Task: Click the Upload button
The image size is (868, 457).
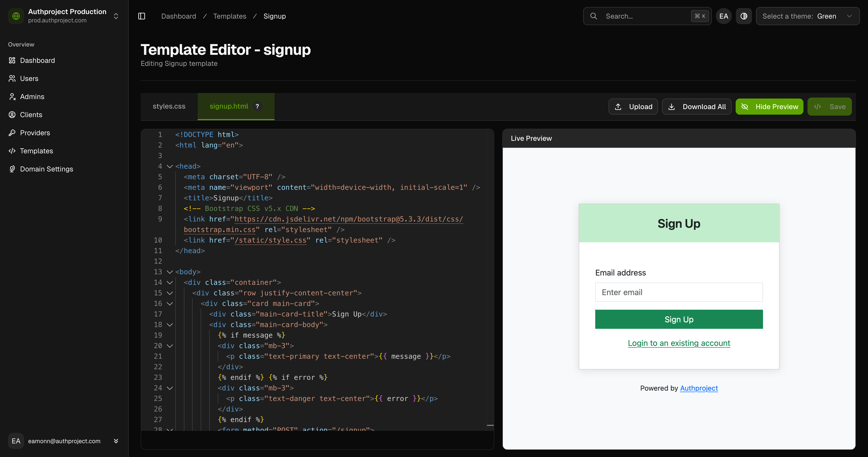Action: 633,107
